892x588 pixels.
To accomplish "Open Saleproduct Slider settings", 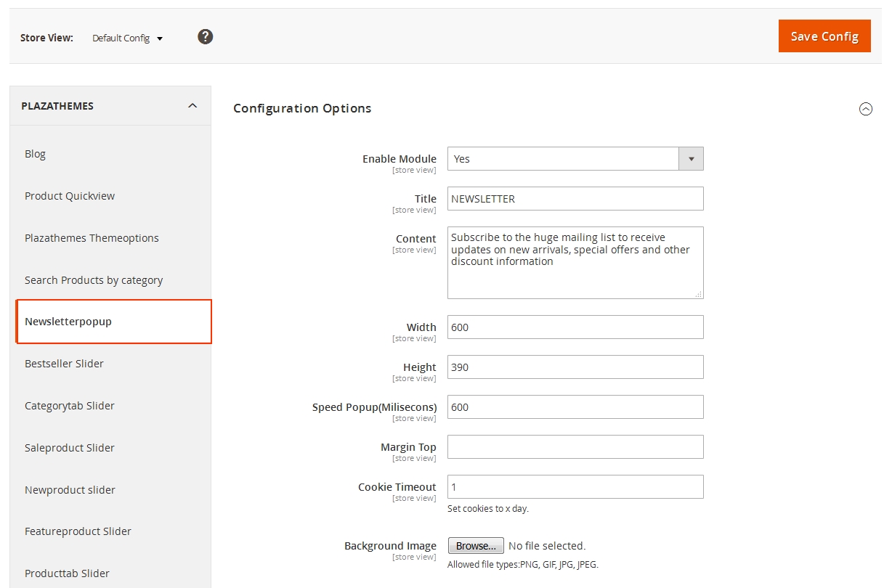I will click(70, 448).
